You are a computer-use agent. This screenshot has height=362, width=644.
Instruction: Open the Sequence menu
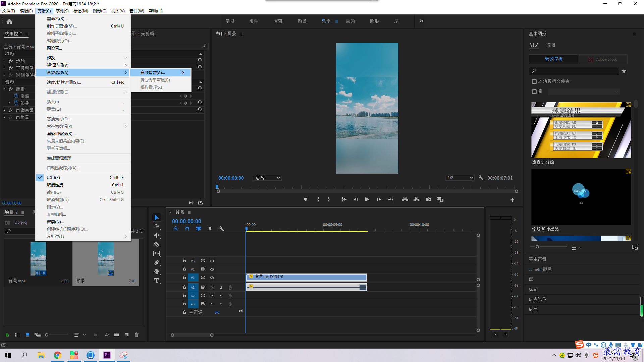tap(62, 11)
